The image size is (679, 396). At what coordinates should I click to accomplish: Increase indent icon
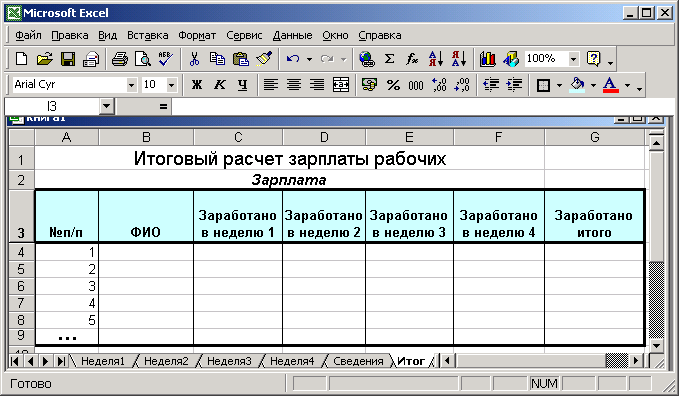514,84
